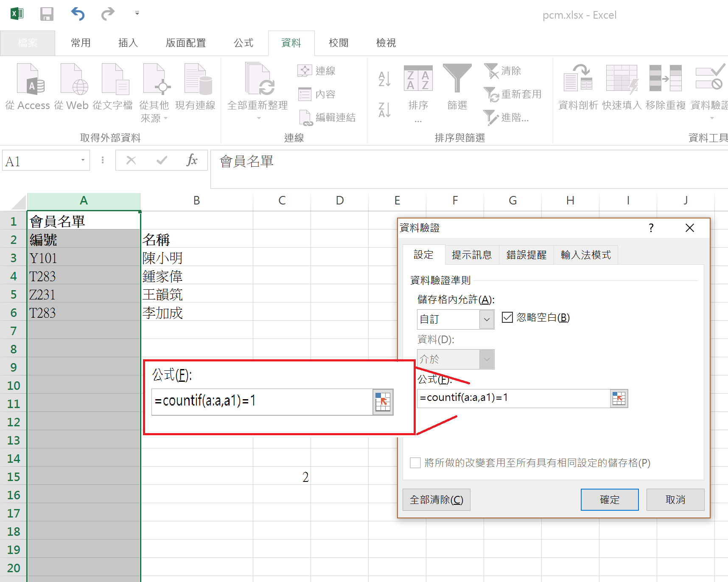Confirm validation with the 確定 button

pyautogui.click(x=609, y=499)
